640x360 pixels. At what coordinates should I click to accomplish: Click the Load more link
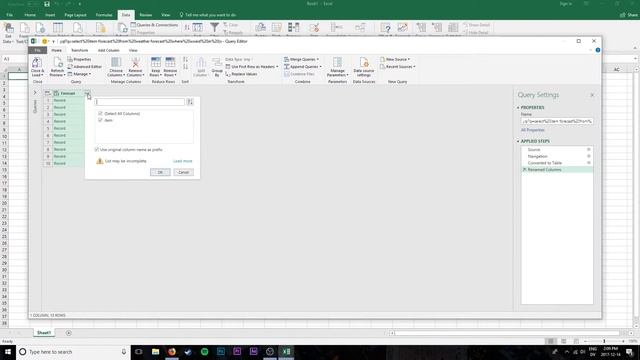point(182,161)
